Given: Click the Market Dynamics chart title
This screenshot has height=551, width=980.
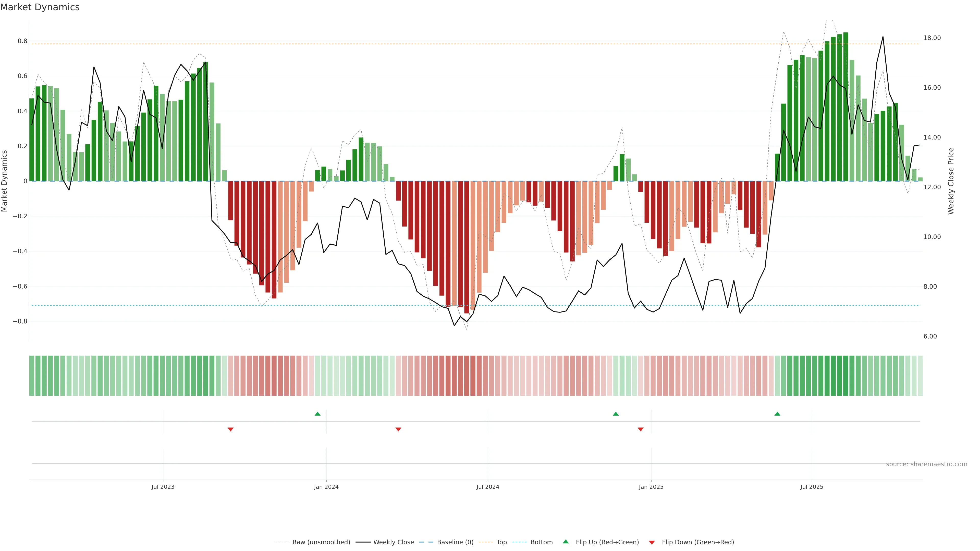Looking at the screenshot, I should coord(40,7).
